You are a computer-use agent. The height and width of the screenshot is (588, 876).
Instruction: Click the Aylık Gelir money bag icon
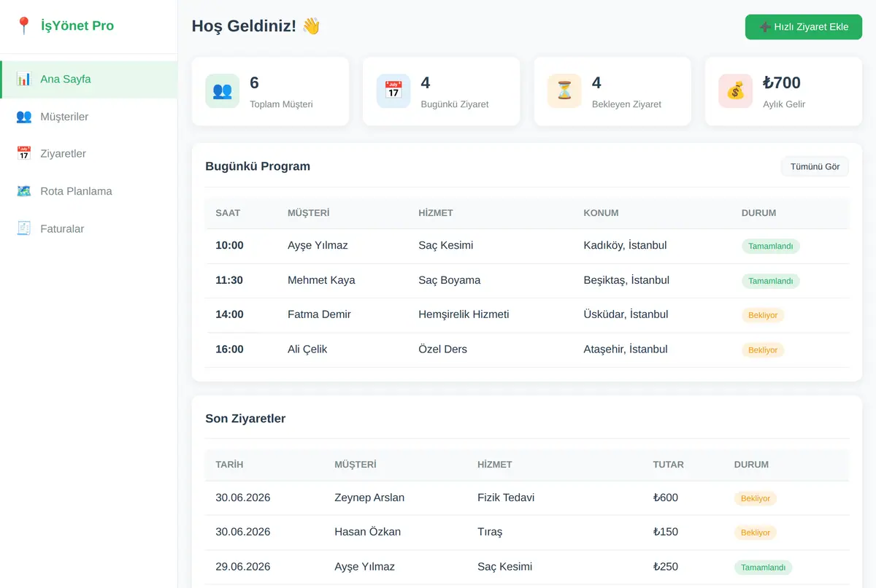point(735,91)
